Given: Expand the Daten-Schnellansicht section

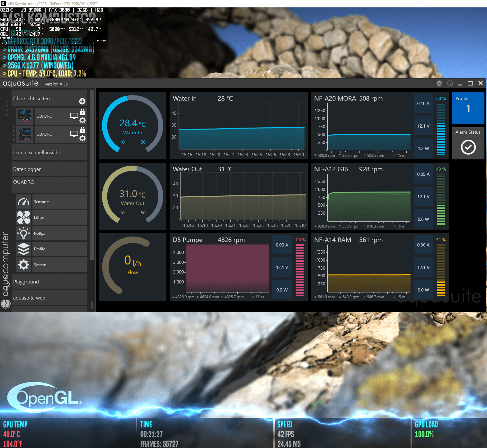Looking at the screenshot, I should pos(49,153).
